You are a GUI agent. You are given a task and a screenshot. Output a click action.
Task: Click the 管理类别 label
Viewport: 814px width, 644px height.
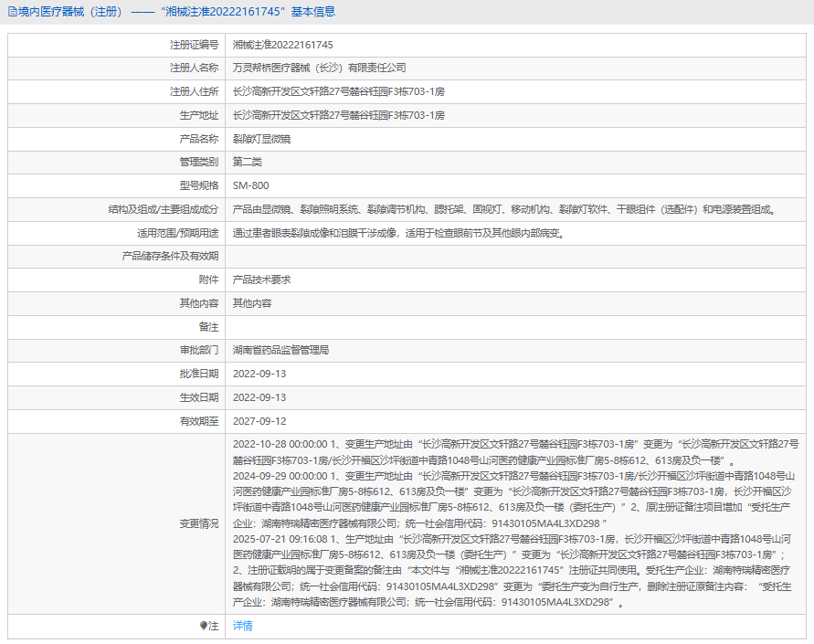199,162
